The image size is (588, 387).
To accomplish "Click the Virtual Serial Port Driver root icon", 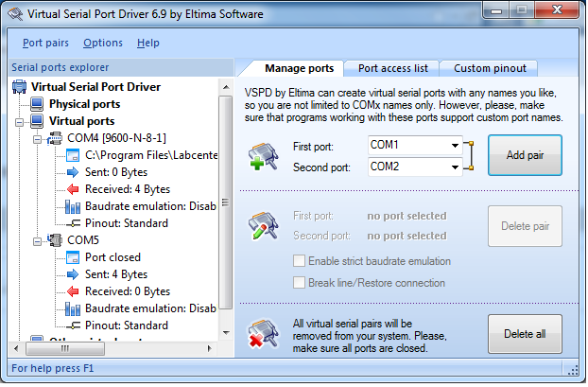I will tap(19, 87).
